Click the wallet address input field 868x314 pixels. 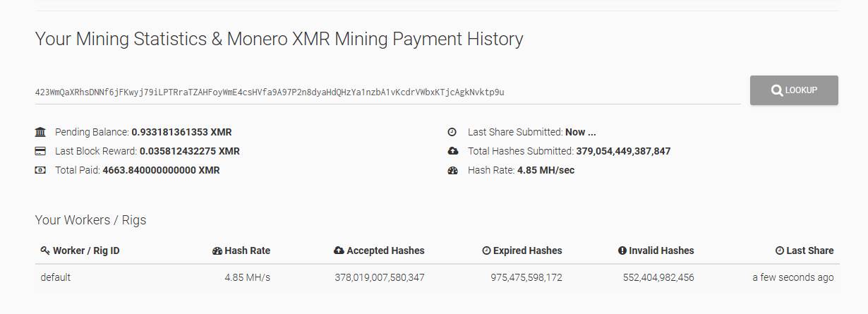click(387, 92)
